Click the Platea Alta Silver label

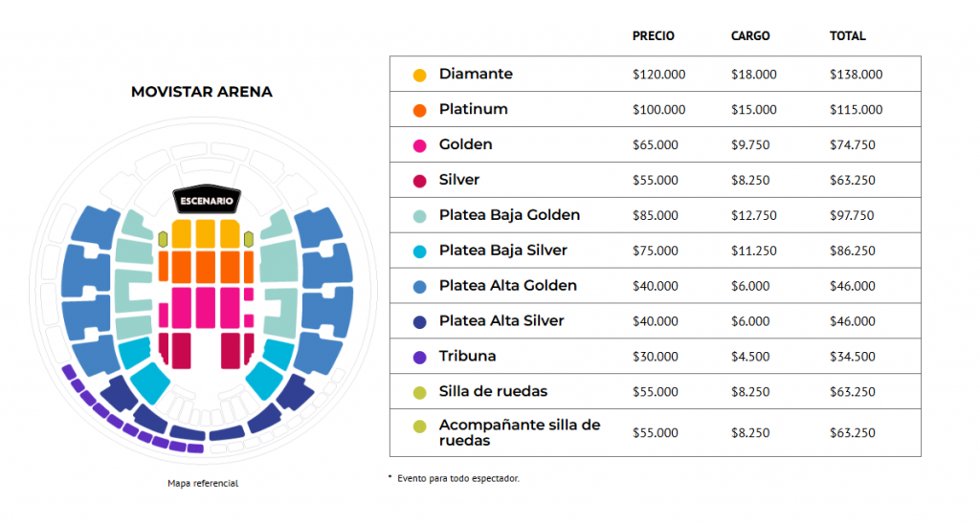tap(501, 320)
